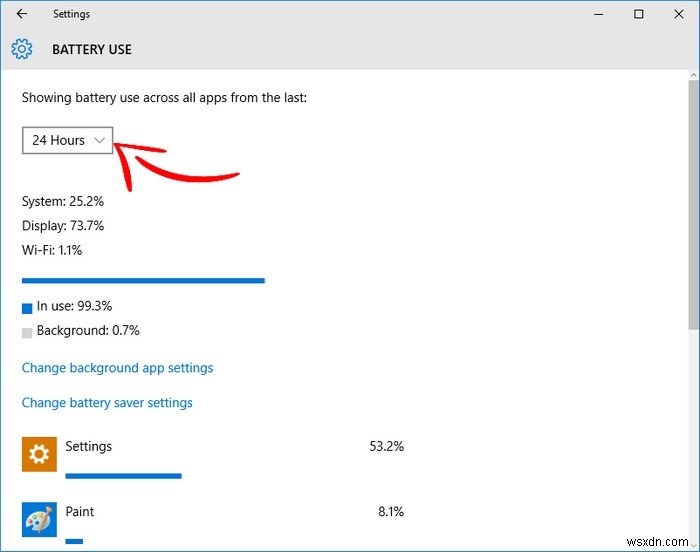Click the blue In use color square

[27, 308]
